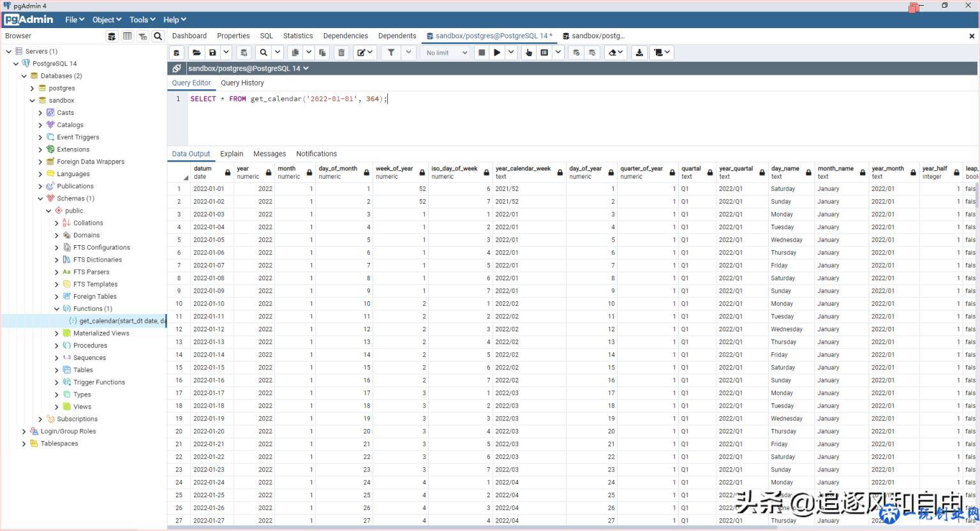The width and height of the screenshot is (980, 531).
Task: Click the year_calendar_week column header
Action: pos(528,172)
